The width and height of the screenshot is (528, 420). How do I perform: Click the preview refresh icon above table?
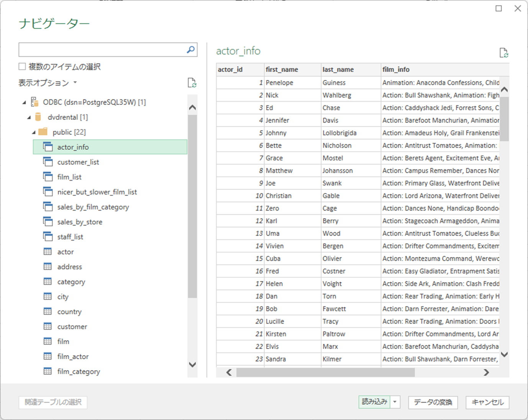(504, 53)
